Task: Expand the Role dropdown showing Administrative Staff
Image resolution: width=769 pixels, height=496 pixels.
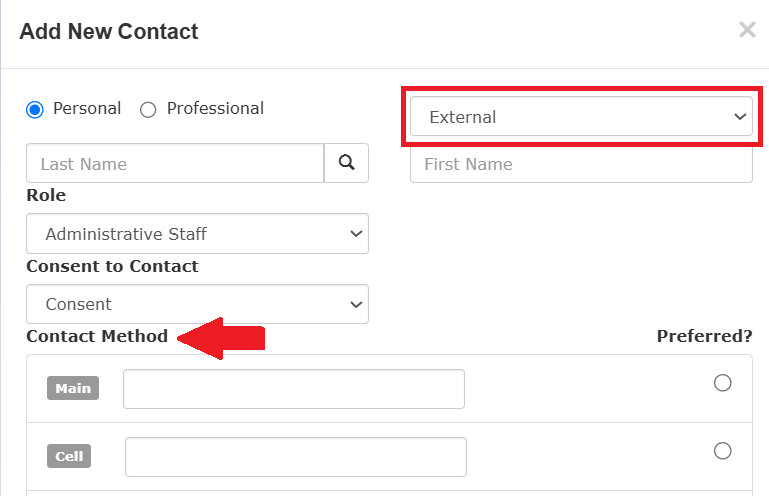Action: 197,234
